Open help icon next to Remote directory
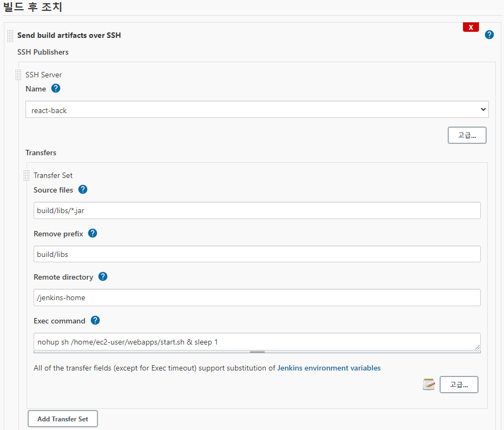This screenshot has width=504, height=430. (103, 276)
